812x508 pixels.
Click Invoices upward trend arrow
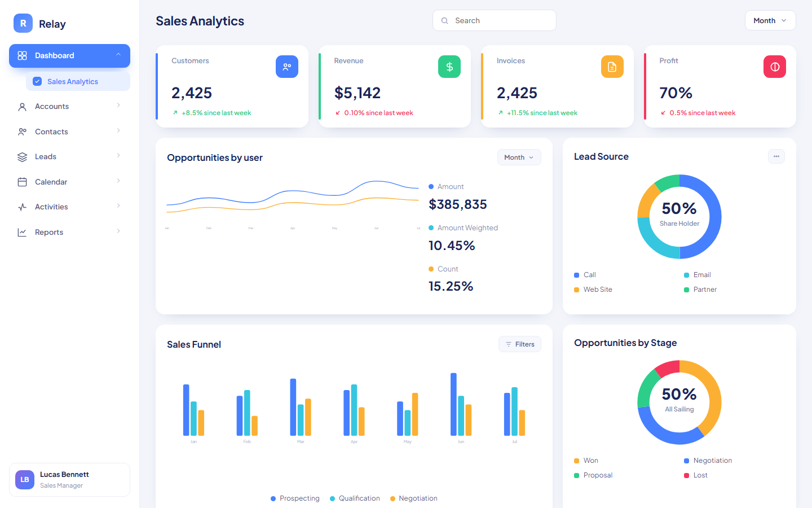pos(501,113)
